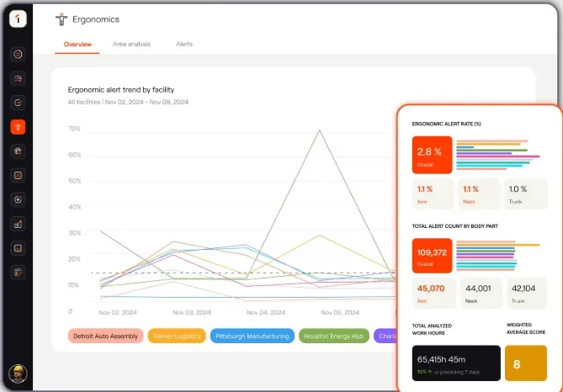This screenshot has width=563, height=392.
Task: Click the 2.8 % Overall alert rate card
Action: [432, 155]
